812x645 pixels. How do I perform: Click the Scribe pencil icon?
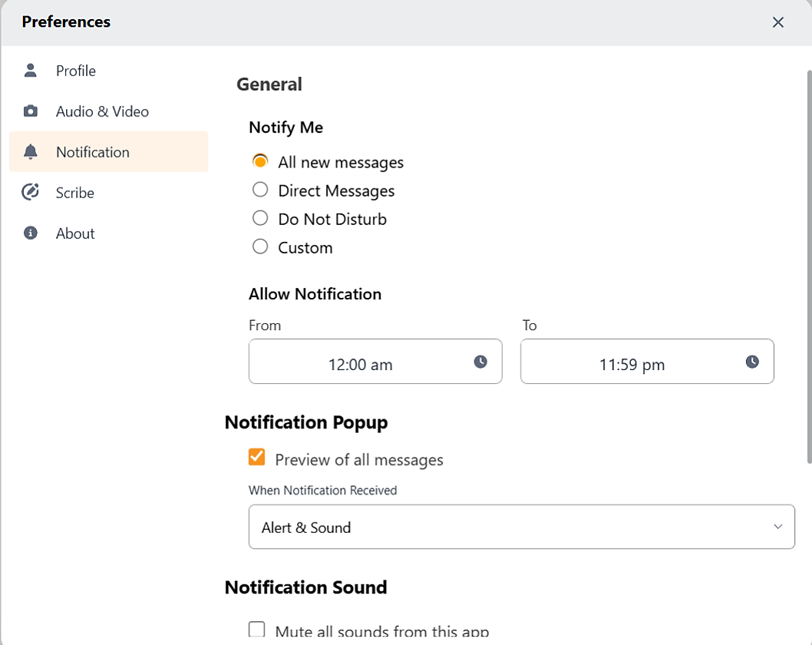(31, 192)
